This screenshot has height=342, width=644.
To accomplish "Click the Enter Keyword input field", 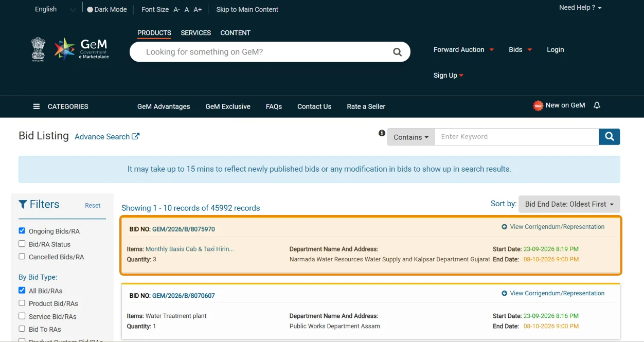I will tap(517, 137).
